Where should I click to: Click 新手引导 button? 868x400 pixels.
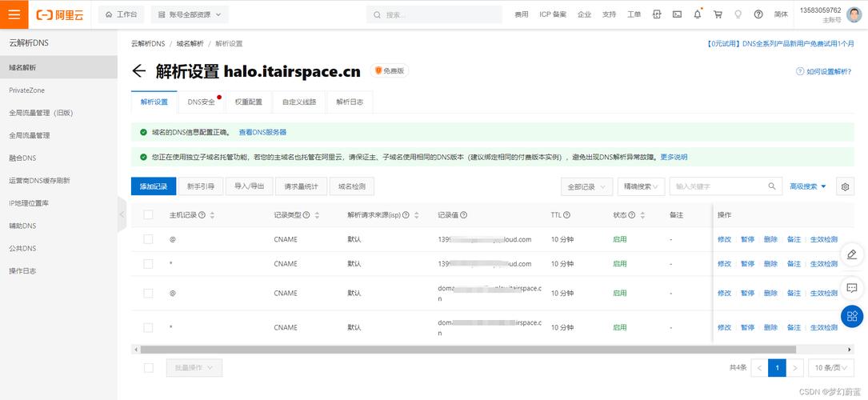click(x=201, y=186)
